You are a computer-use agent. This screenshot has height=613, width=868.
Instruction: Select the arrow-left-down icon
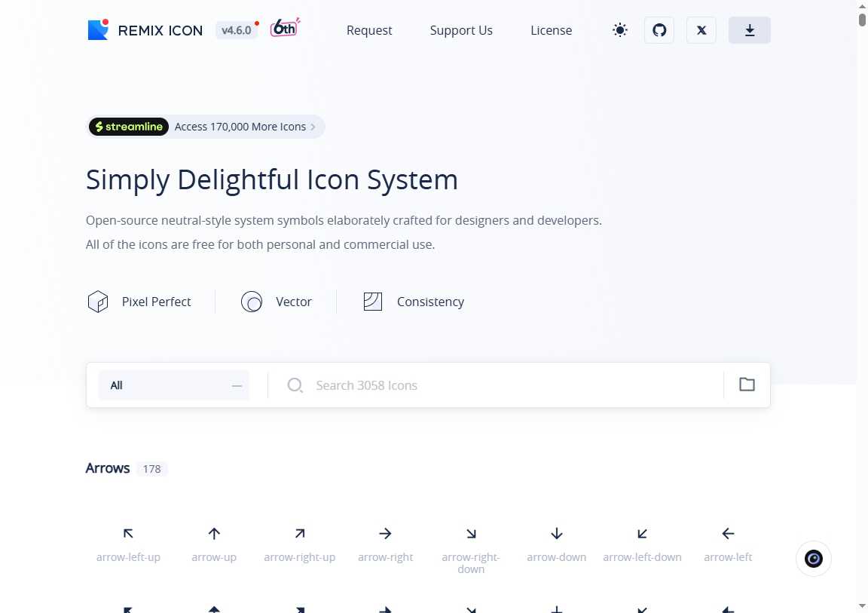pos(642,544)
